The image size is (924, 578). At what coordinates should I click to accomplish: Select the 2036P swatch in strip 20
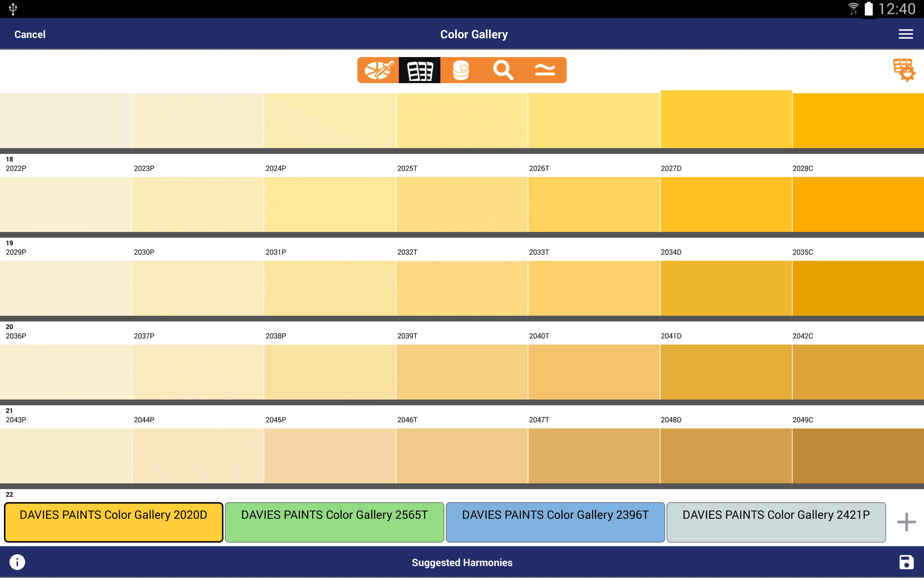click(66, 372)
